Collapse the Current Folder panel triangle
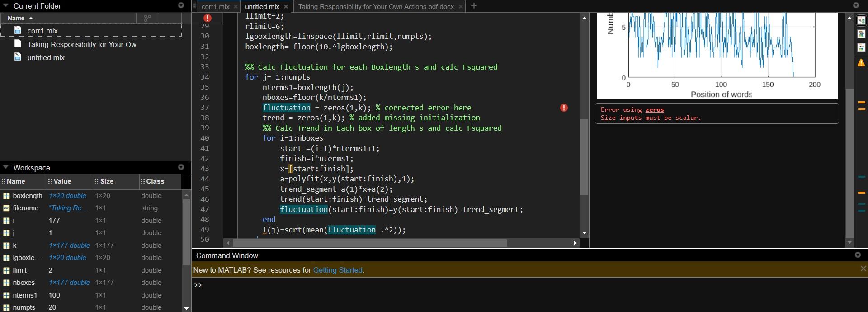 [6, 6]
